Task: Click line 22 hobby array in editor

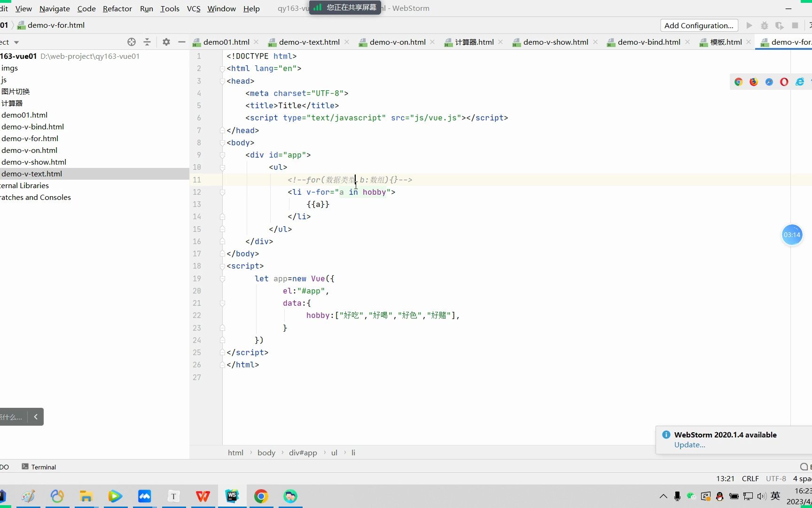Action: click(x=383, y=315)
